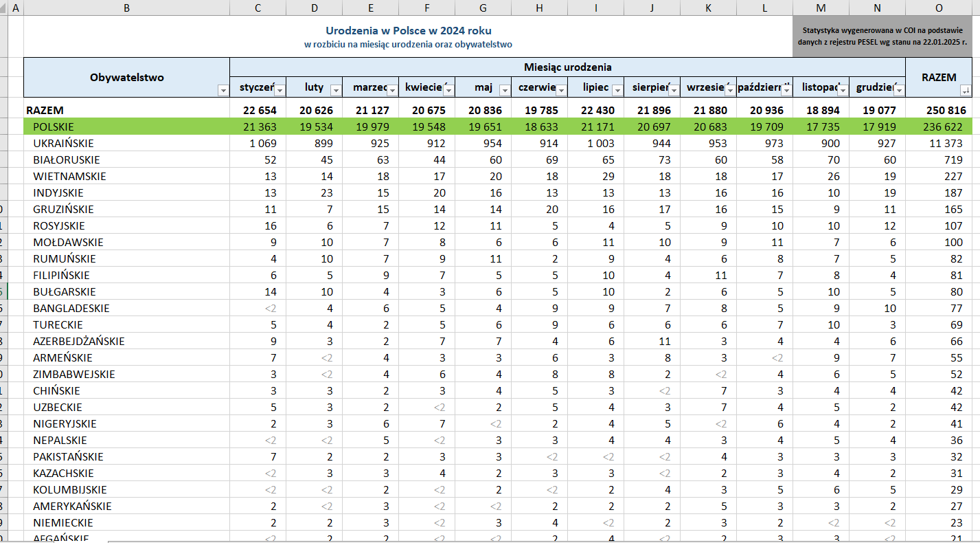The width and height of the screenshot is (980, 543).
Task: Open the styczeń filter dropdown arrow
Action: coord(280,90)
